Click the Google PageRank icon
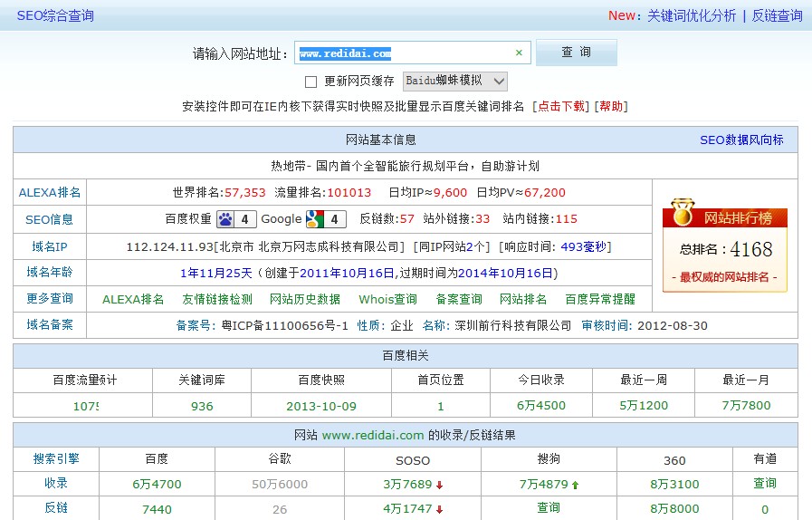The image size is (812, 520). pos(315,219)
